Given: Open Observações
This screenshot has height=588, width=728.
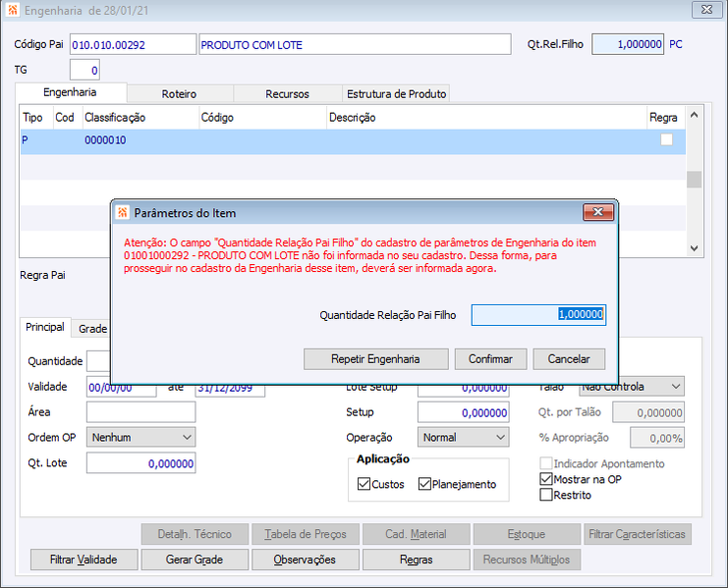Looking at the screenshot, I should 305,560.
